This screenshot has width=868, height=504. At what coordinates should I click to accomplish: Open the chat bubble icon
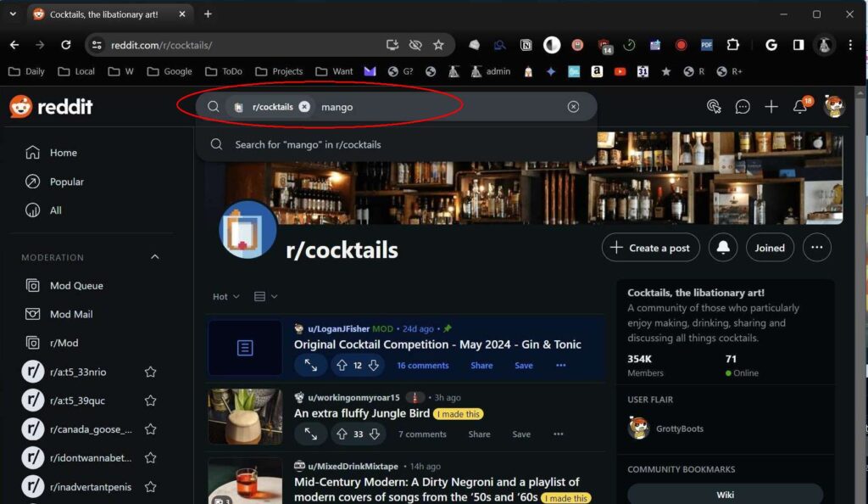pyautogui.click(x=743, y=107)
